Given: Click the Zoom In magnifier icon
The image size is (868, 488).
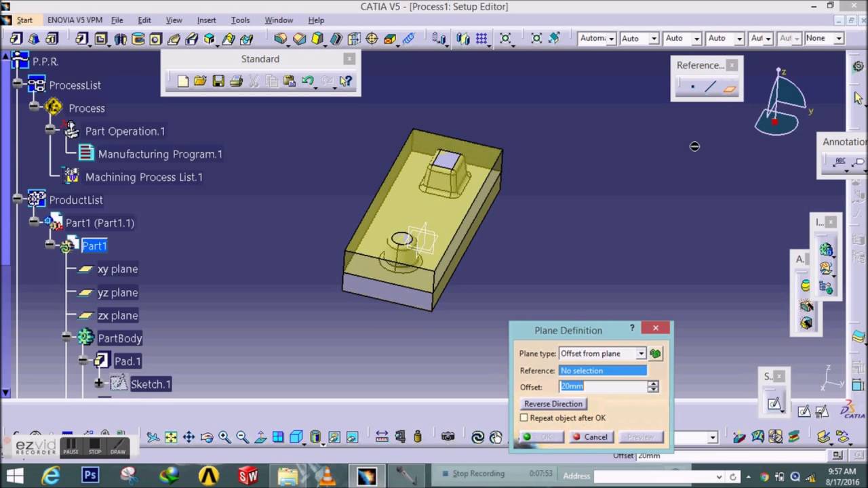Looking at the screenshot, I should [x=224, y=437].
